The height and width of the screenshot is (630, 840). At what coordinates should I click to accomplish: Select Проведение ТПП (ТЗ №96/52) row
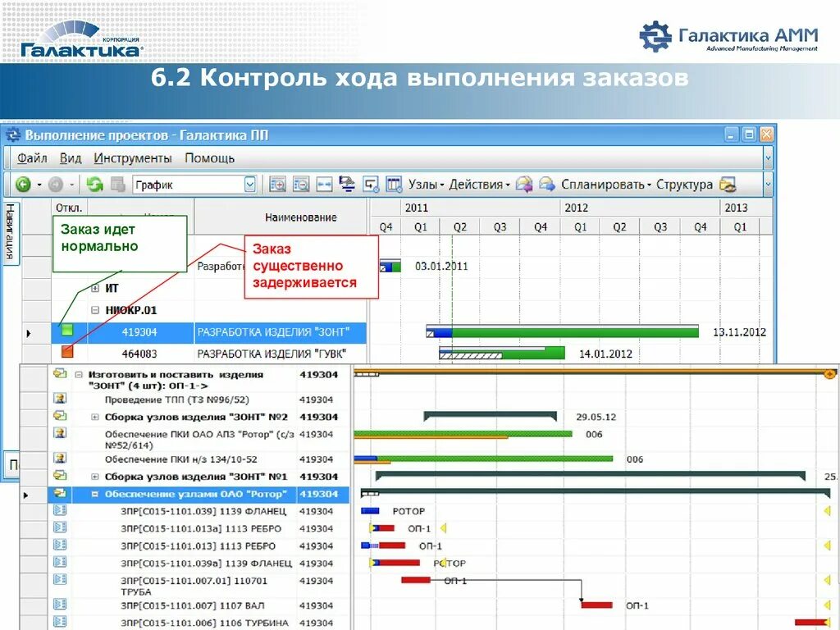point(199,399)
